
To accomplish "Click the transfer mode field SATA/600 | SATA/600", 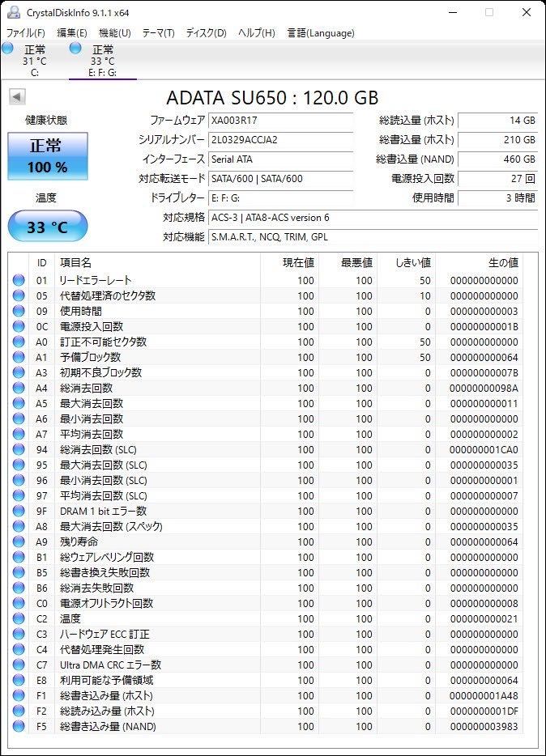I will 281,178.
